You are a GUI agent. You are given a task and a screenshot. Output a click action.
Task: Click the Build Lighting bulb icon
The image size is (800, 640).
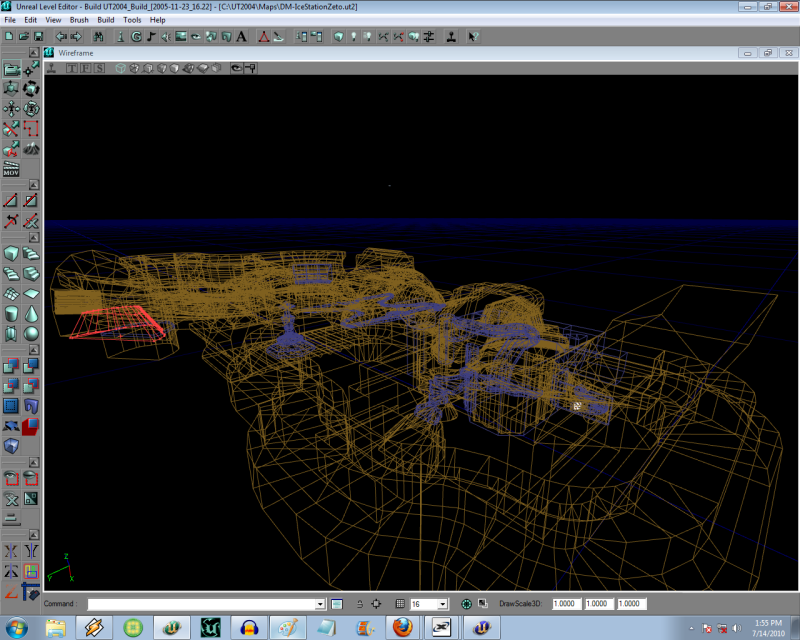[x=353, y=37]
